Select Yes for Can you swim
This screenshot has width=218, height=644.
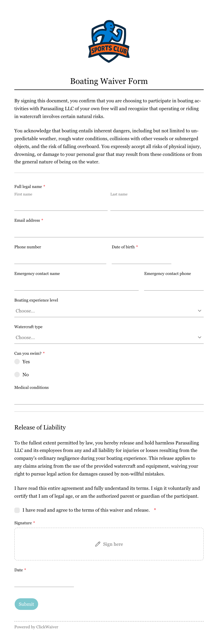tap(17, 362)
